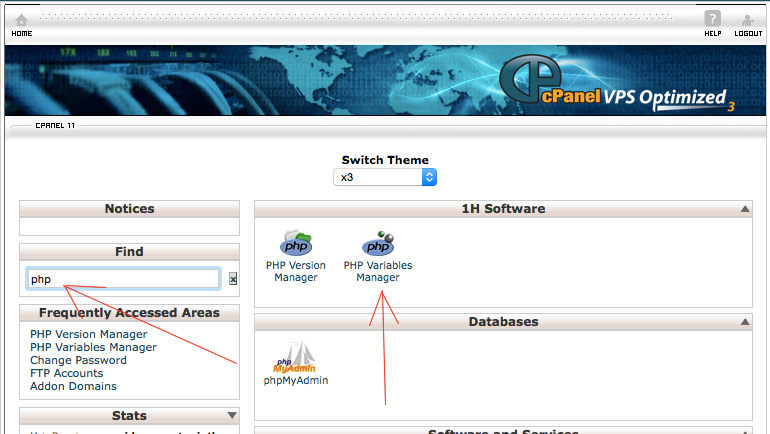This screenshot has height=434, width=770.
Task: Click the Switch Theme label
Action: point(385,160)
